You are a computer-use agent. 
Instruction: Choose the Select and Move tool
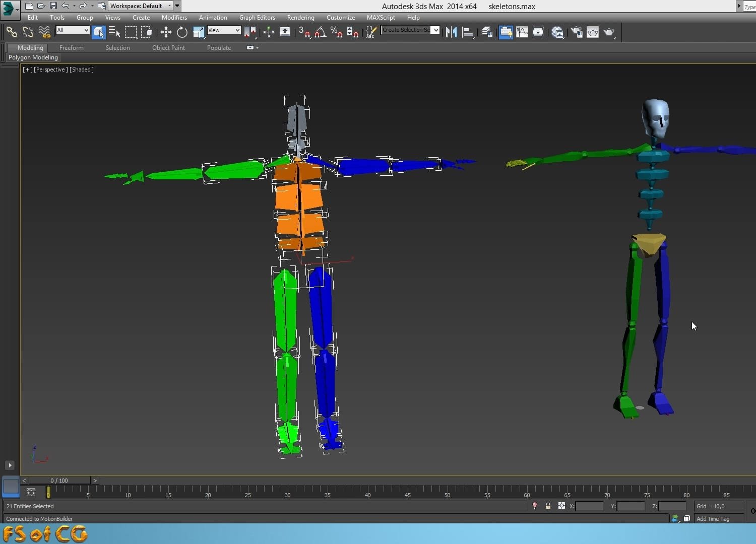pyautogui.click(x=166, y=32)
